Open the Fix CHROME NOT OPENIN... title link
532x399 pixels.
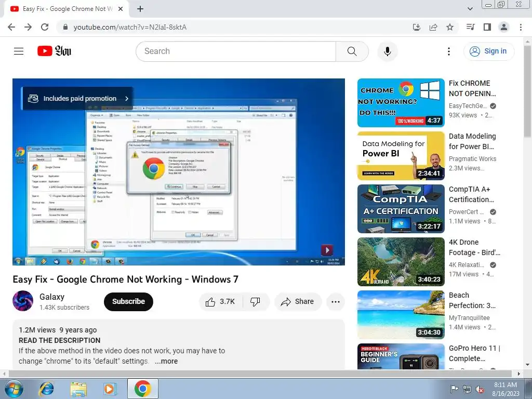tap(472, 88)
